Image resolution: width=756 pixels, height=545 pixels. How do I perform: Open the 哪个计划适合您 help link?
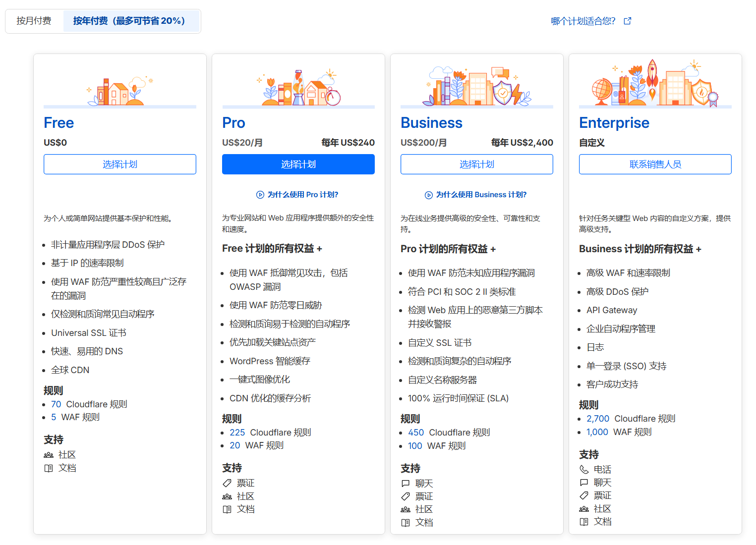click(x=583, y=21)
